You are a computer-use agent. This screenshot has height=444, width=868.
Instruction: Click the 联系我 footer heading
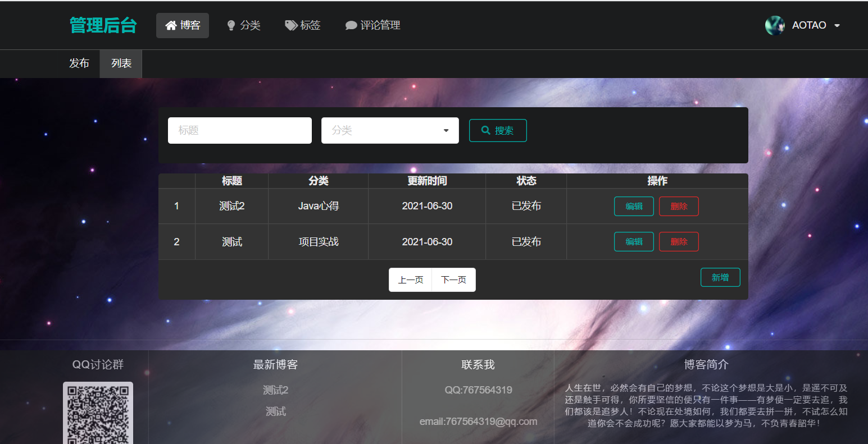click(x=478, y=365)
